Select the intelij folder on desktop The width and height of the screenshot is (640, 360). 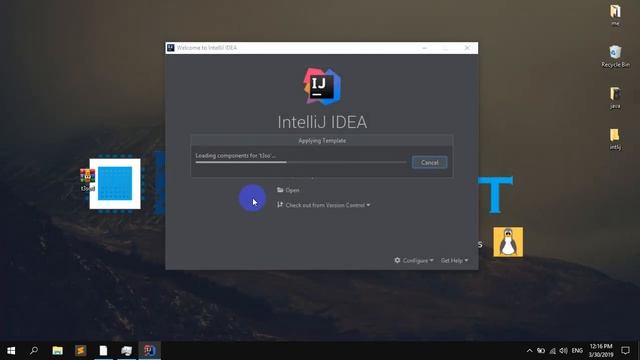[x=615, y=139]
